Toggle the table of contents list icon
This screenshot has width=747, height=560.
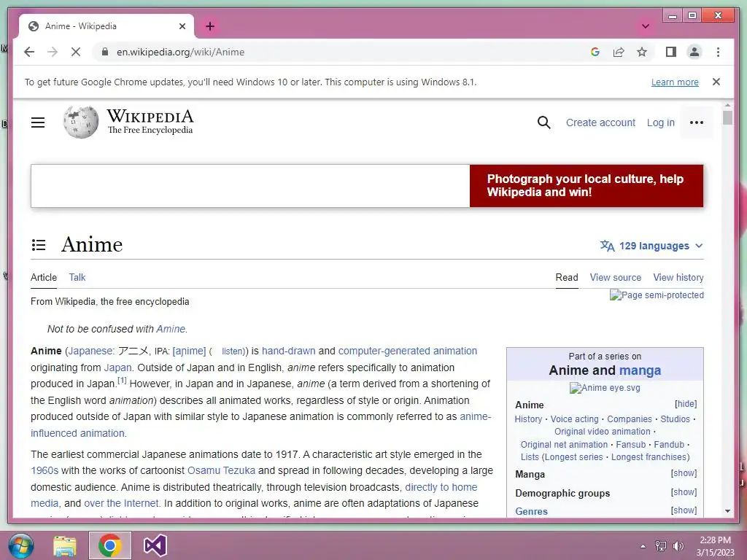point(39,245)
